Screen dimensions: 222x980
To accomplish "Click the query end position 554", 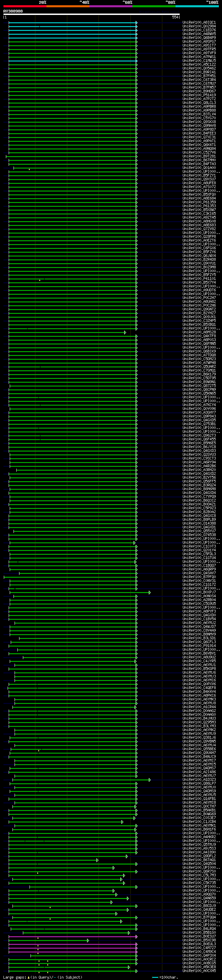I will coord(175,17).
